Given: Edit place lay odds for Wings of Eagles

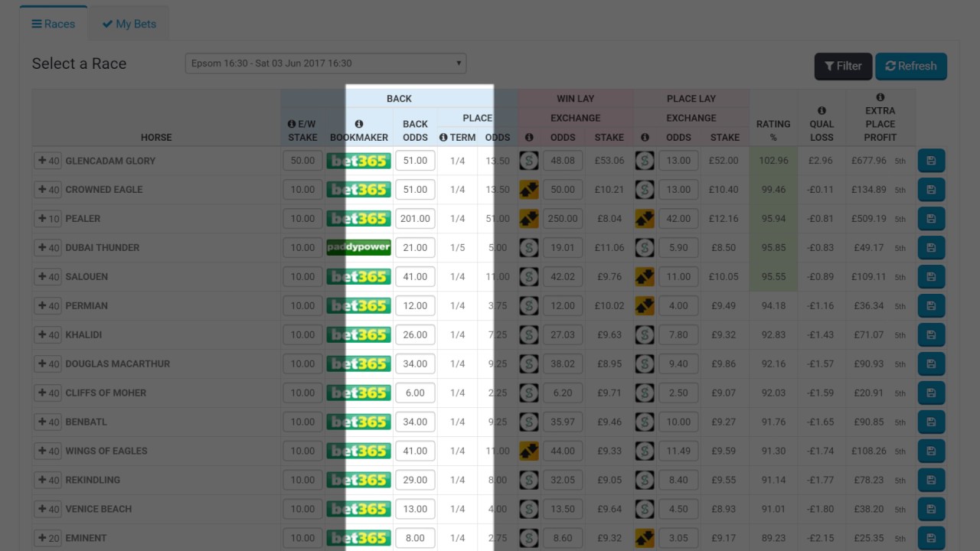Looking at the screenshot, I should click(x=678, y=452).
